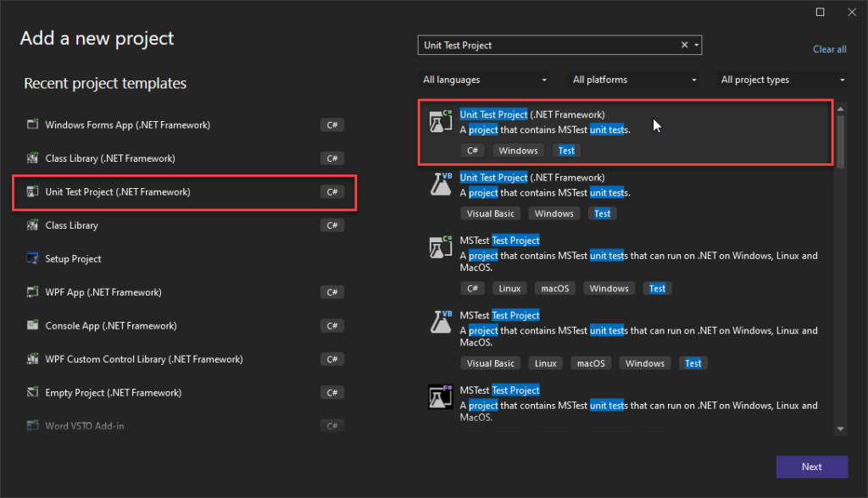The width and height of the screenshot is (868, 498).
Task: Click the Setup Project template icon
Action: tap(33, 258)
